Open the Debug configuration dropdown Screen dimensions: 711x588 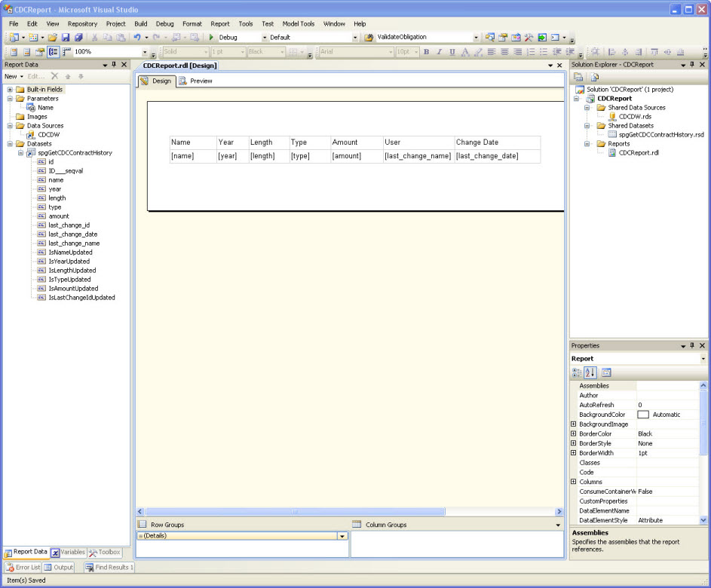(264, 38)
